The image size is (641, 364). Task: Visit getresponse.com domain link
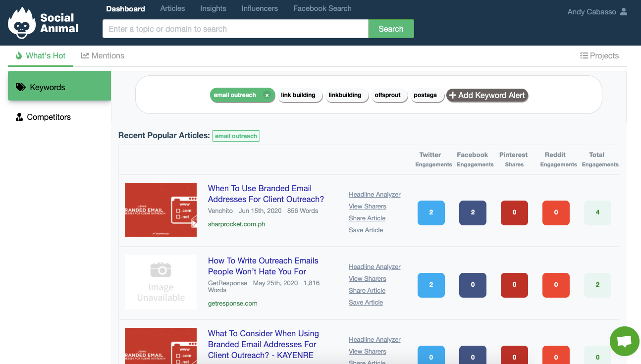233,303
